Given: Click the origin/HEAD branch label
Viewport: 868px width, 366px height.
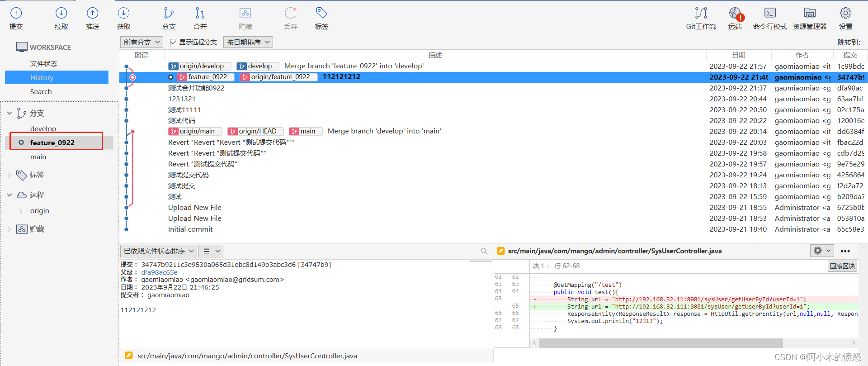Looking at the screenshot, I should coord(255,131).
